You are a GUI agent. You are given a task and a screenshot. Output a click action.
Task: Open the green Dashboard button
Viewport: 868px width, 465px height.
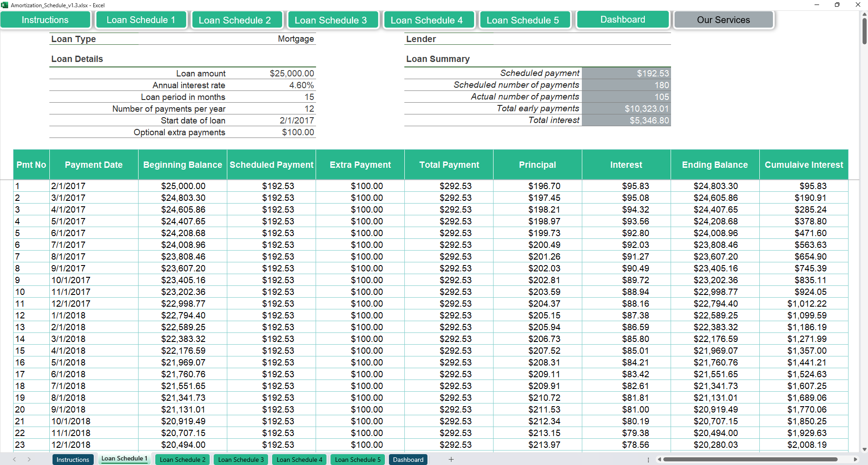623,19
